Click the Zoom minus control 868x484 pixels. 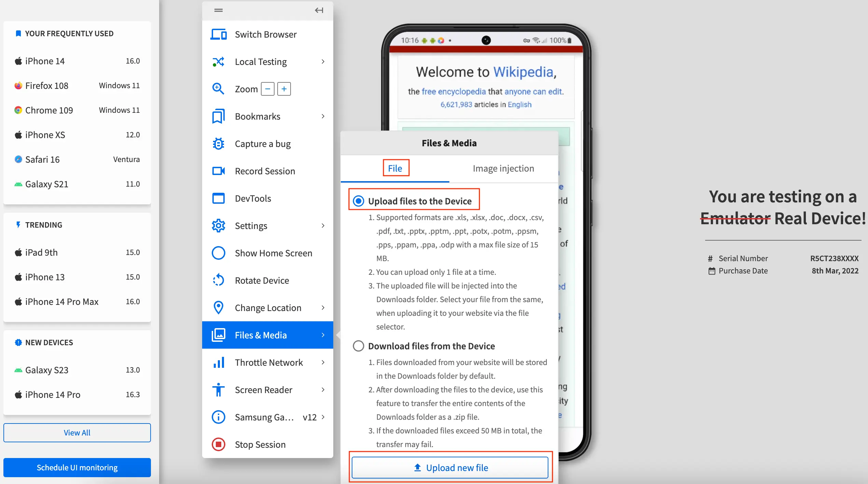pos(267,89)
